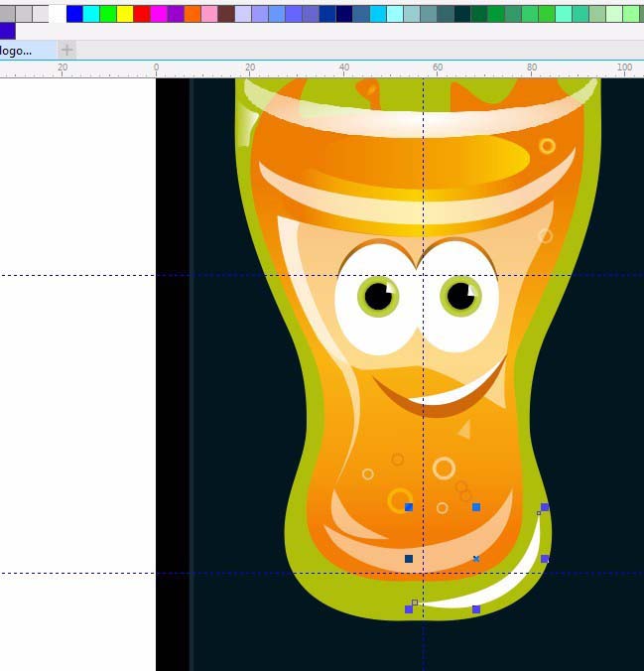
Task: Click the right eye's black pupil
Action: [461, 296]
